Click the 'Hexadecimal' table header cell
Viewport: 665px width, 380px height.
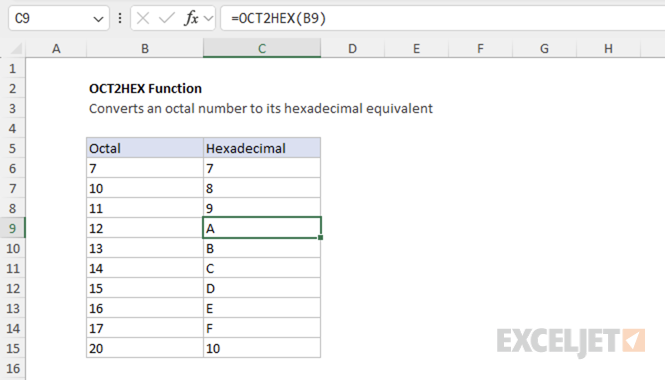[262, 148]
